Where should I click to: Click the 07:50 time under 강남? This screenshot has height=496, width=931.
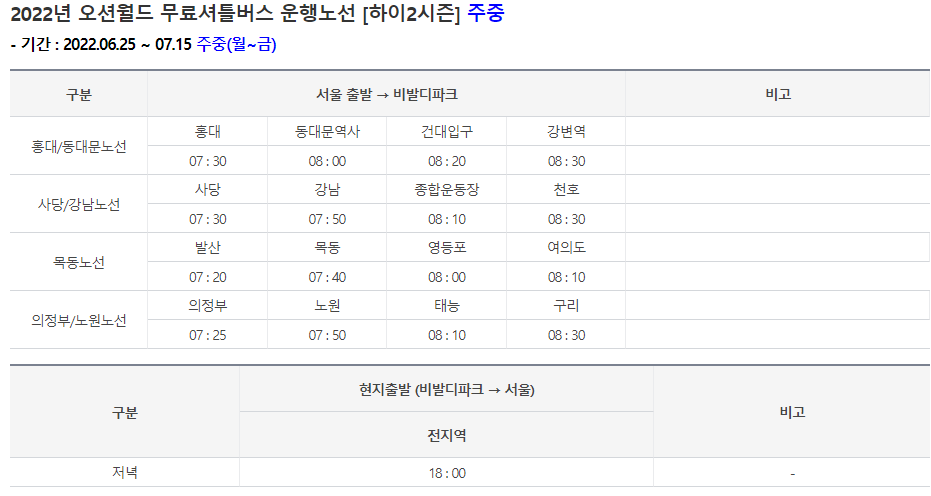coord(327,219)
